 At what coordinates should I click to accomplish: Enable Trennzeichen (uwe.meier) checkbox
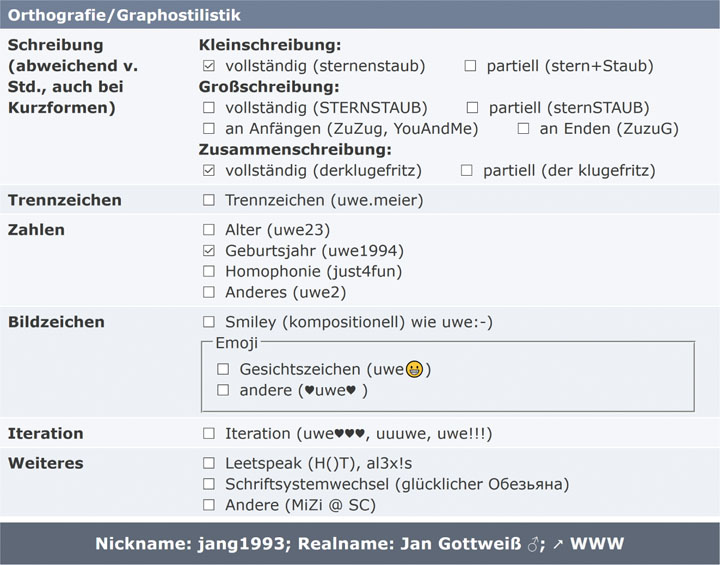point(209,200)
